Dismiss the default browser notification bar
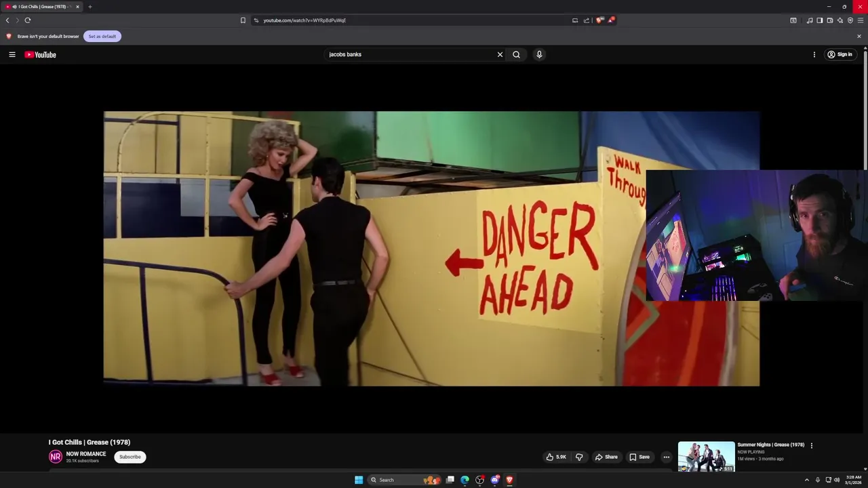The width and height of the screenshot is (868, 488). pyautogui.click(x=859, y=36)
